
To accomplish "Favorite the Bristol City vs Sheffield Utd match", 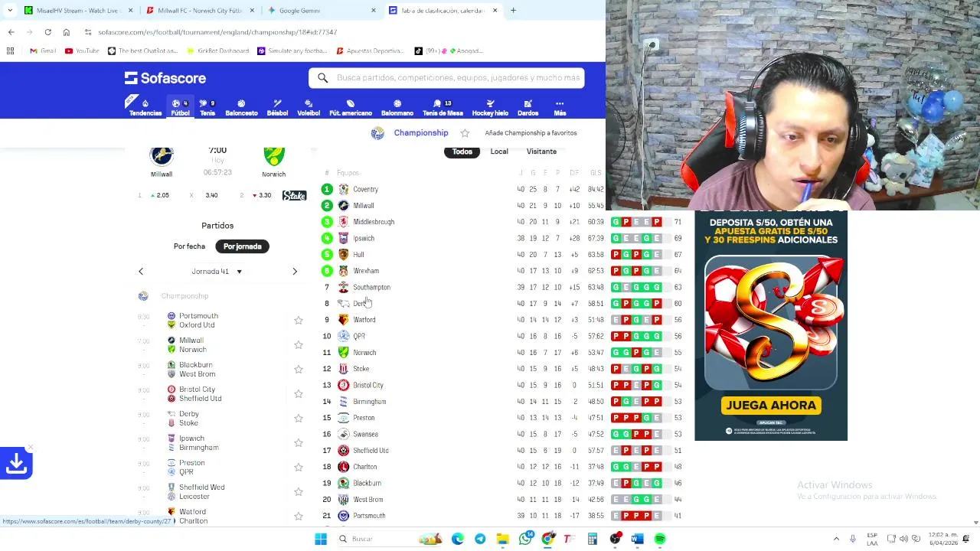I will [299, 394].
